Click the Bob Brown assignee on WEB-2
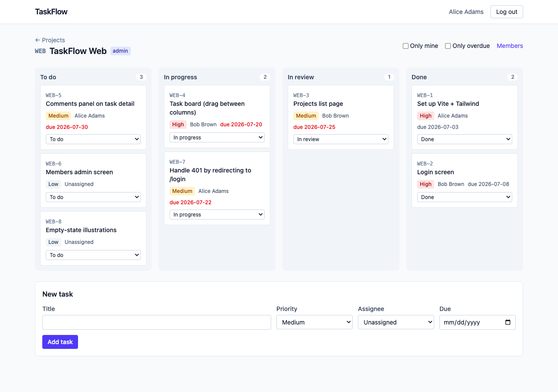Screen dimensions: 558x392 tap(451, 184)
